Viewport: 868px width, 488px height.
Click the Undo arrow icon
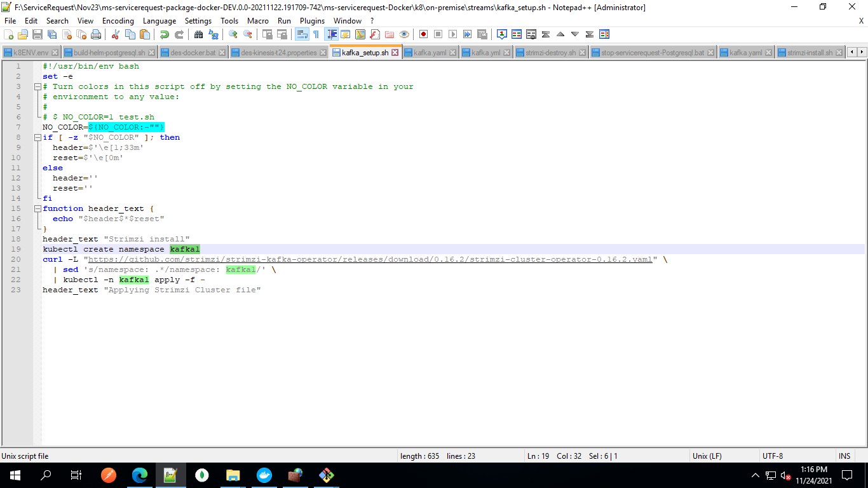165,34
